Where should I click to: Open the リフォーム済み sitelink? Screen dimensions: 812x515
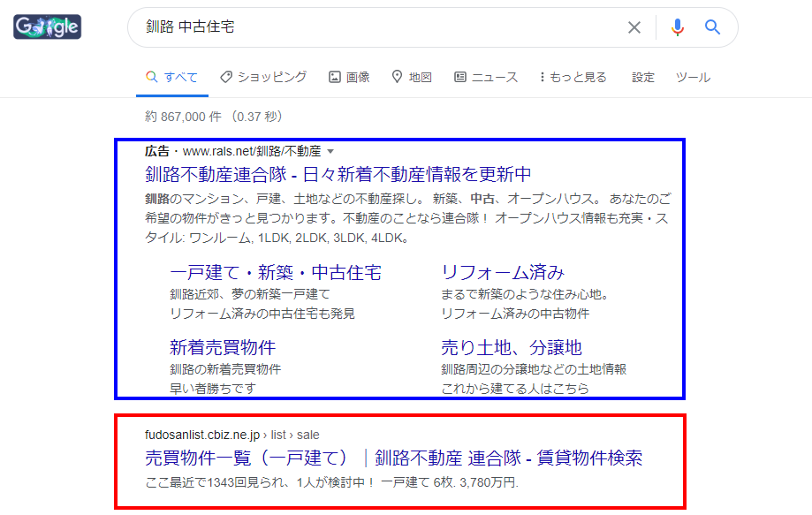pyautogui.click(x=503, y=272)
